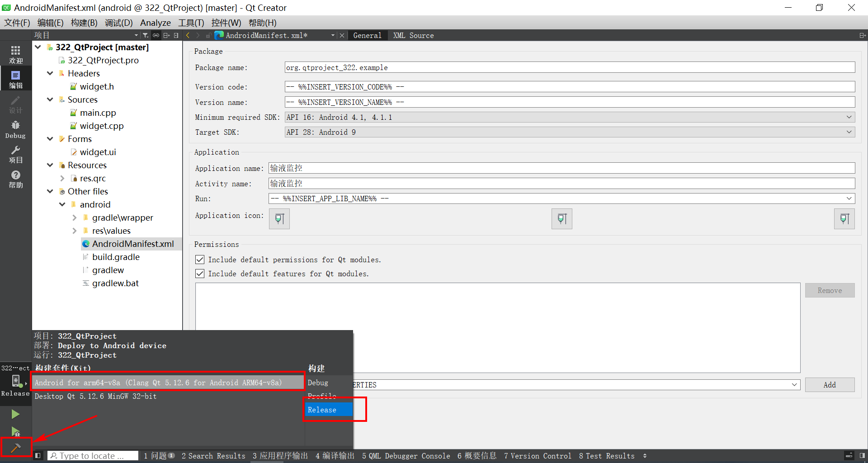Toggle the right sidebar in the status bar
The width and height of the screenshot is (868, 463).
(x=862, y=456)
